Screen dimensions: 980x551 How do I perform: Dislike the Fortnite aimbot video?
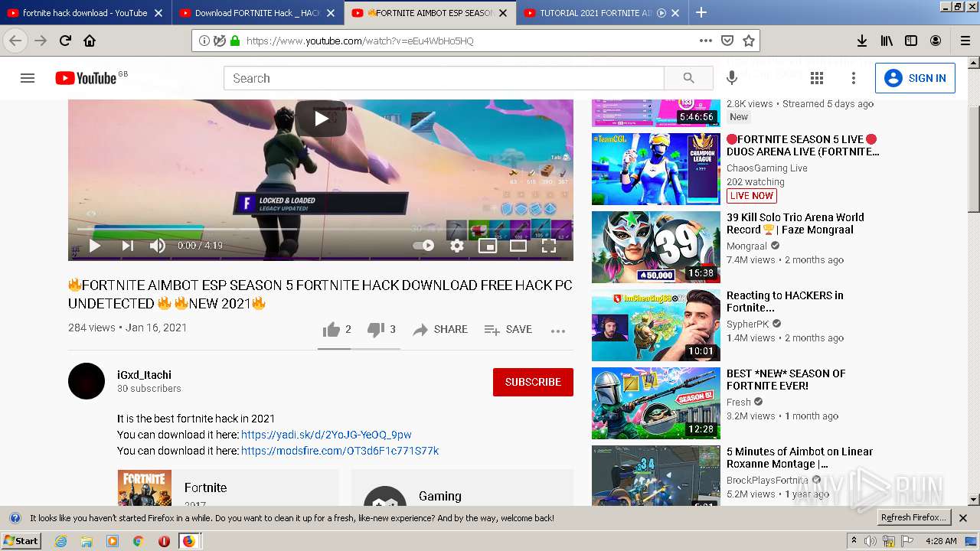pos(381,329)
